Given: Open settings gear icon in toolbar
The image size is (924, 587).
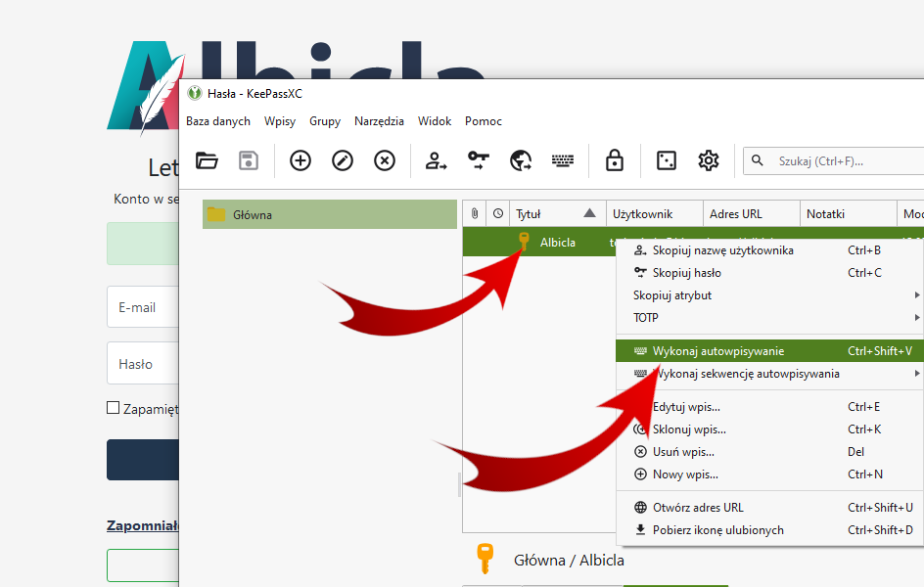Looking at the screenshot, I should click(x=709, y=160).
